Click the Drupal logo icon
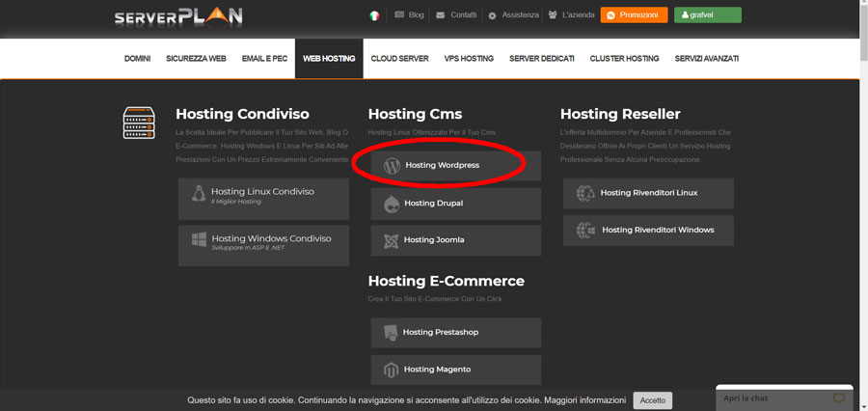Viewport: 868px width, 411px height. (x=392, y=204)
